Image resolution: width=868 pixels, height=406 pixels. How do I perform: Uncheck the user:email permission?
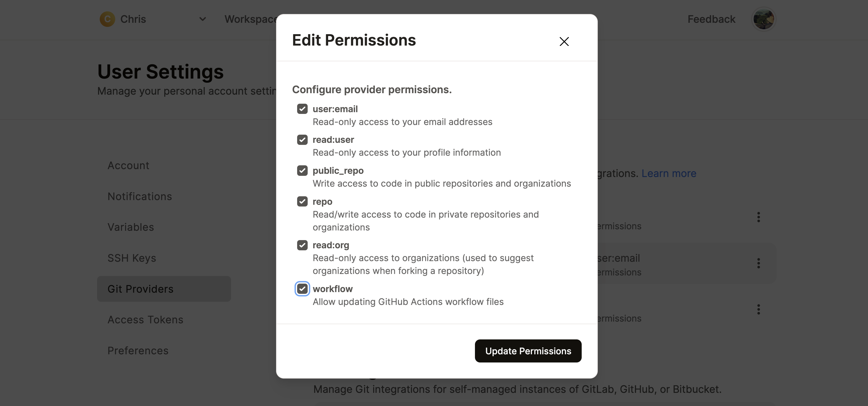[x=302, y=109]
